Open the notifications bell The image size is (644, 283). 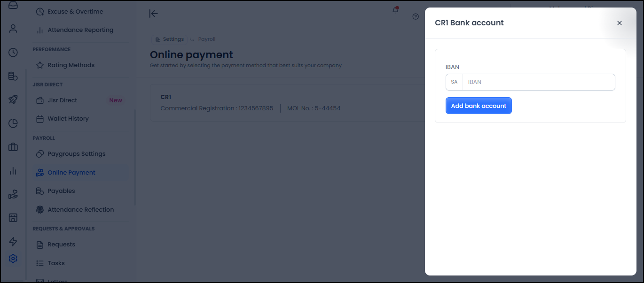(x=395, y=10)
